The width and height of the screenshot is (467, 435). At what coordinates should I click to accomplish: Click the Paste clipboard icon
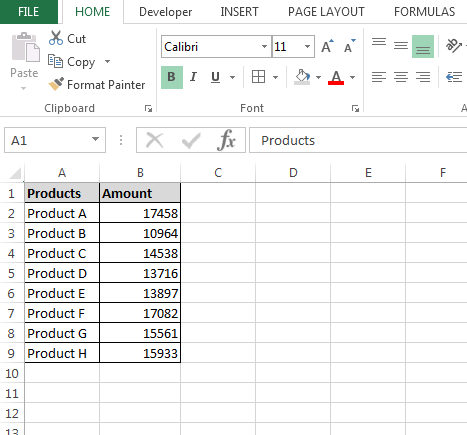click(x=25, y=47)
